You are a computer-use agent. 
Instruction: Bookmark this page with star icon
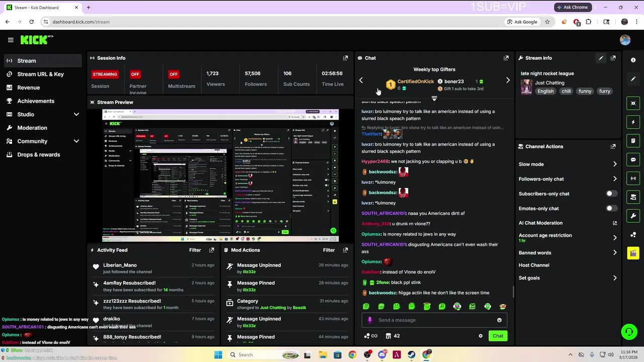(x=547, y=22)
